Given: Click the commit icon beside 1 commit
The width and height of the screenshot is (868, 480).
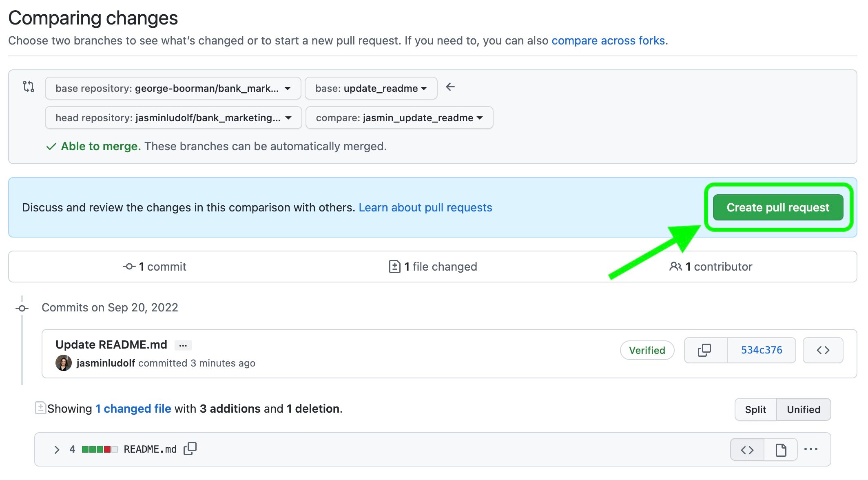Looking at the screenshot, I should coord(129,267).
